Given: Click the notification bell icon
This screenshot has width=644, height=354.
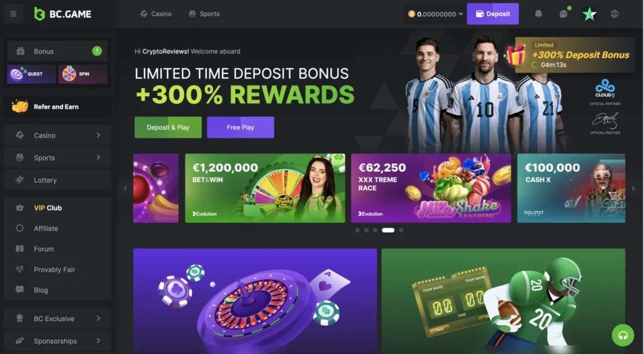Looking at the screenshot, I should pyautogui.click(x=538, y=14).
